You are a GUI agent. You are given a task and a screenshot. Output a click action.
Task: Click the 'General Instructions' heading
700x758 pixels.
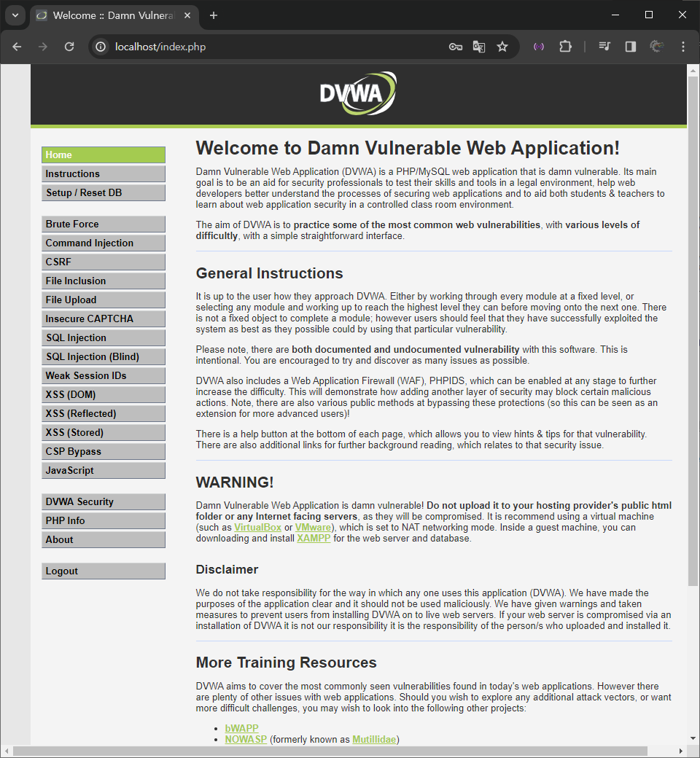pyautogui.click(x=270, y=273)
